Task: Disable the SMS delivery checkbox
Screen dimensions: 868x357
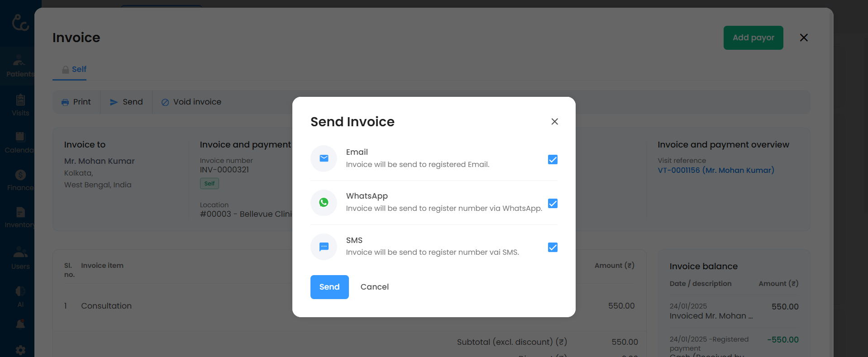Action: pyautogui.click(x=553, y=248)
